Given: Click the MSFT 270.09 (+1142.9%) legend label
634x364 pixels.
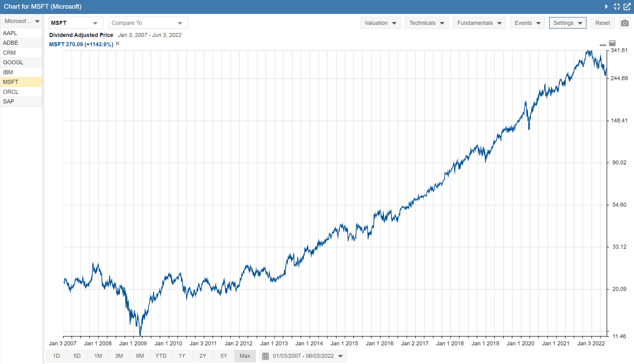Looking at the screenshot, I should pyautogui.click(x=81, y=44).
